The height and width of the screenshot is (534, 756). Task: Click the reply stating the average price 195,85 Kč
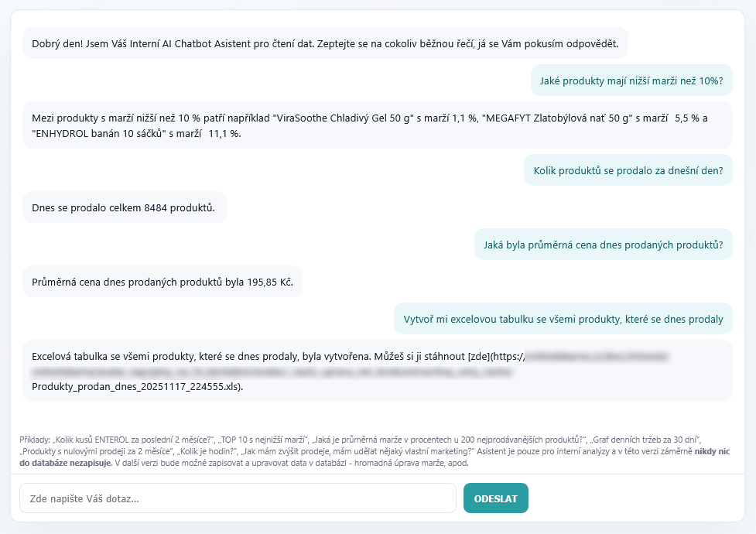[162, 282]
